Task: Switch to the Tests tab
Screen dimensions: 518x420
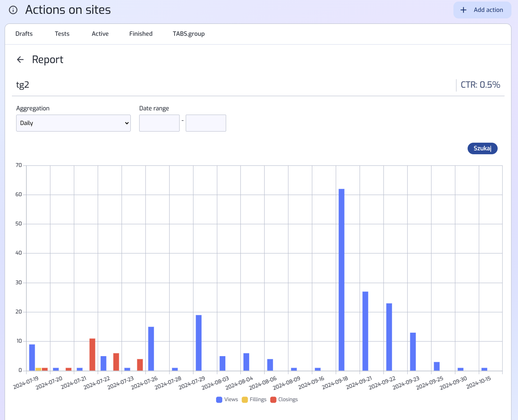Action: 62,34
